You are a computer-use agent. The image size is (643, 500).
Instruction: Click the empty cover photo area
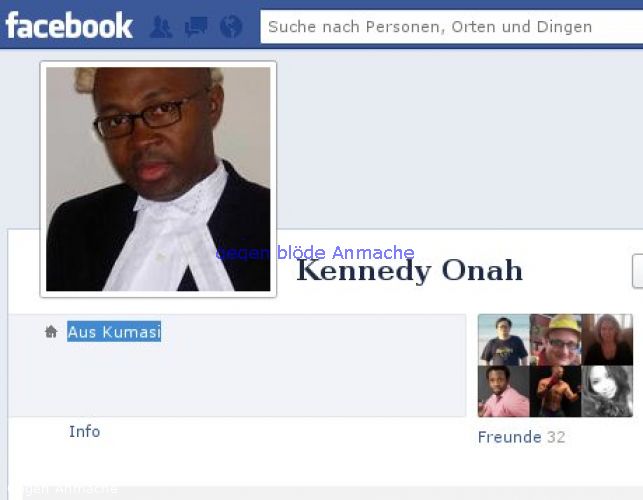click(459, 139)
